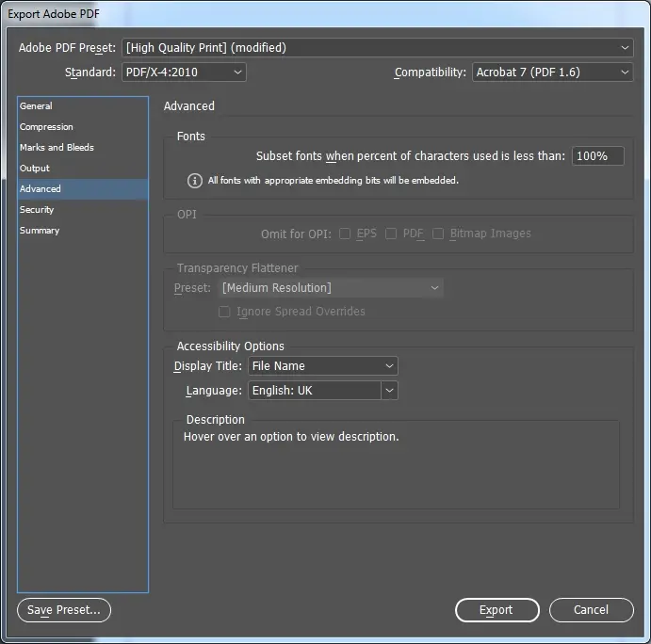Open the Standard PDF/X-4:2010 dropdown
The width and height of the screenshot is (651, 644).
(184, 72)
